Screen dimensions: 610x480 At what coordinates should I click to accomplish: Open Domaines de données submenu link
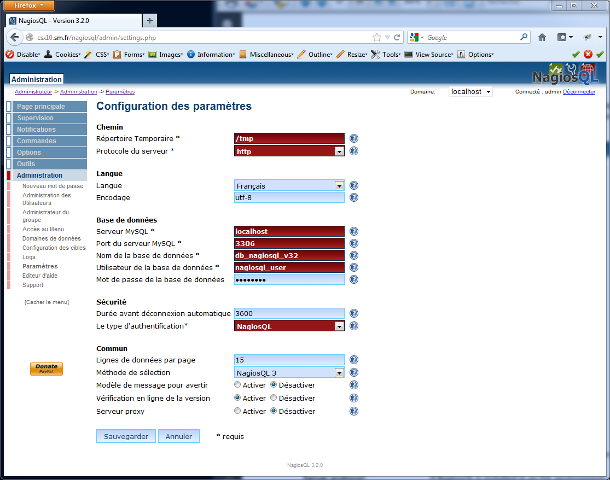pos(51,238)
